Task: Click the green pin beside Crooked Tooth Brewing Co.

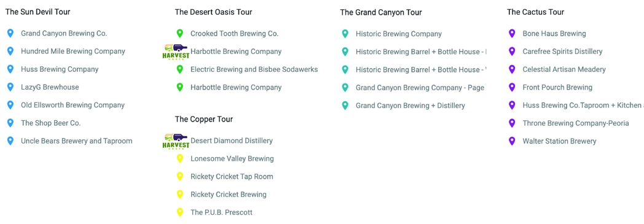Action: coord(179,34)
